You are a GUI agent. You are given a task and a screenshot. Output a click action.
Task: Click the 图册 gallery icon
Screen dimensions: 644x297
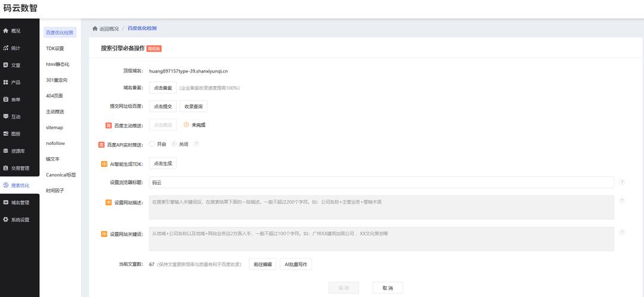(6, 134)
